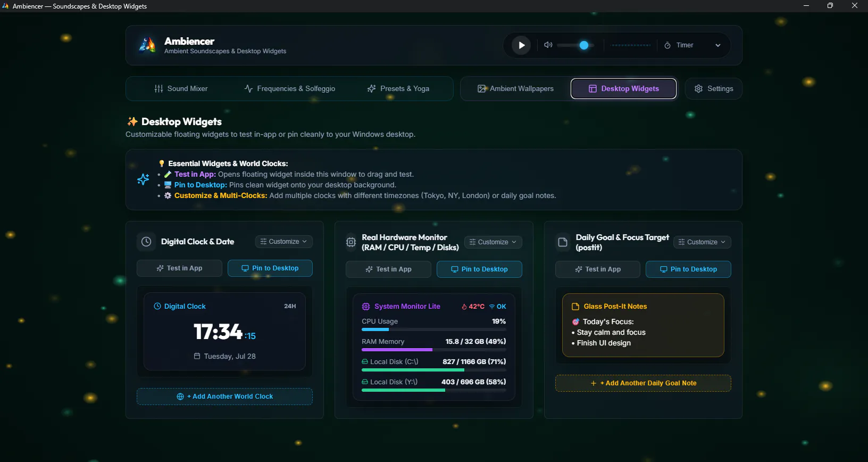Pin the Digital Clock to desktop
This screenshot has height=462, width=868.
coord(270,268)
